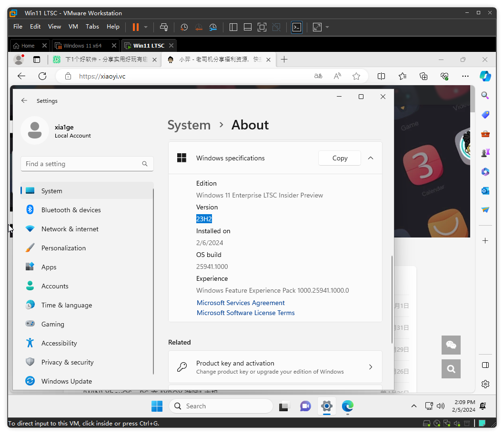Collapse the Windows specifications section
The height and width of the screenshot is (435, 504).
tap(371, 158)
